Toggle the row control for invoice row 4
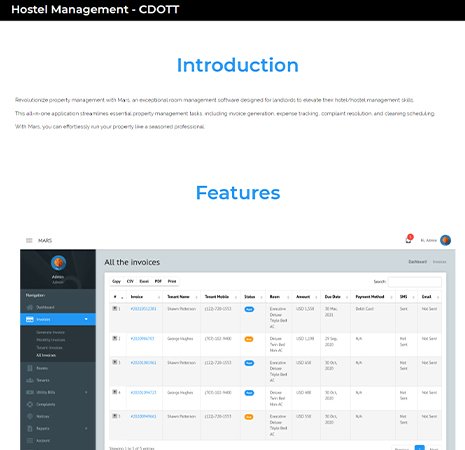Image resolution: width=465 pixels, height=450 pixels. coord(115,392)
